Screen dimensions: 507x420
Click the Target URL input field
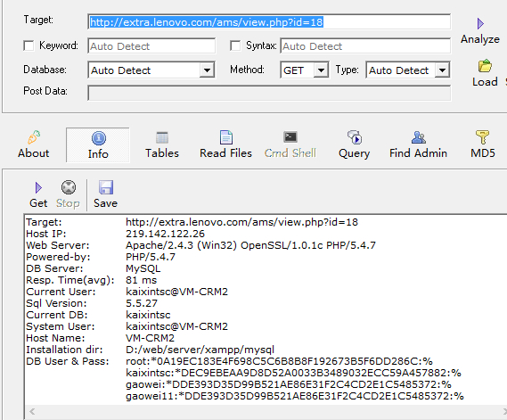(x=269, y=22)
